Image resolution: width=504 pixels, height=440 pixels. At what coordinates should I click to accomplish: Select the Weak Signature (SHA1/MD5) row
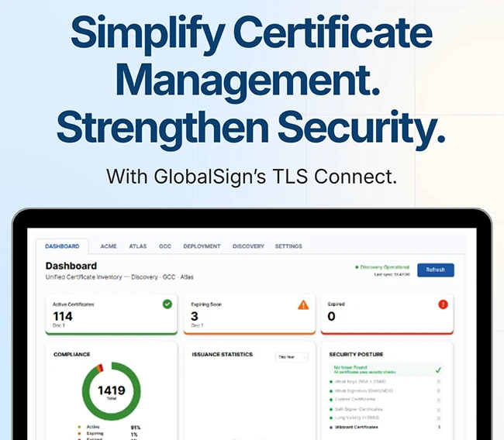(385, 391)
